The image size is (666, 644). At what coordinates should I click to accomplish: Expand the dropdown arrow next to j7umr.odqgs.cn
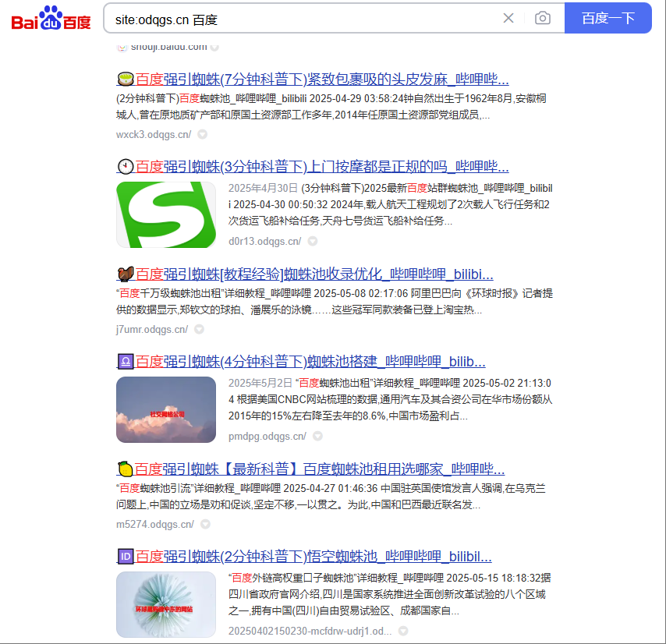[199, 330]
